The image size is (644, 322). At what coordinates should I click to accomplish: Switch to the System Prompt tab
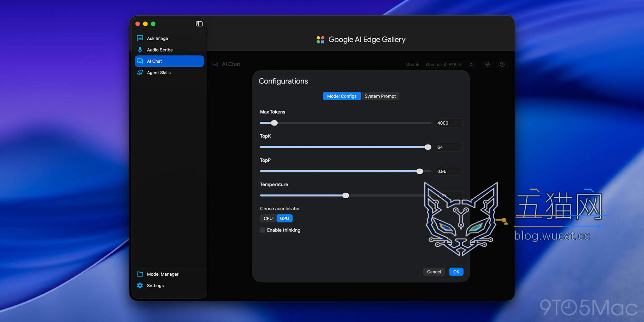click(x=380, y=96)
